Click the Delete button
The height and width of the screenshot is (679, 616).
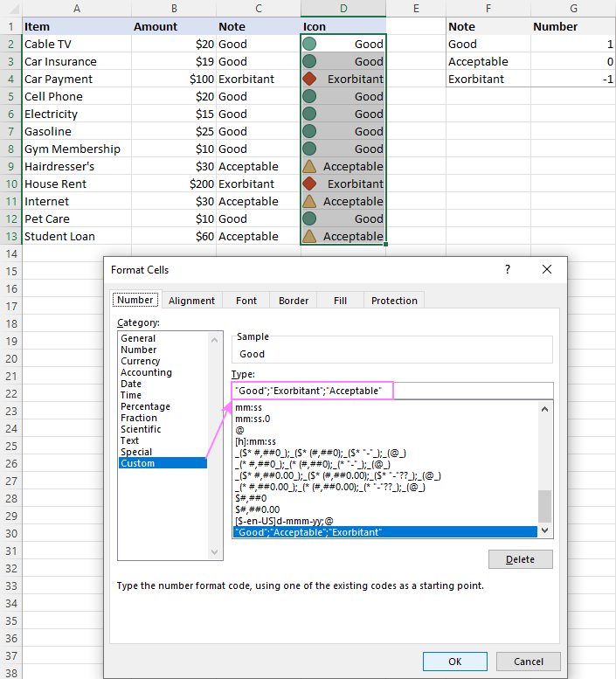tap(521, 559)
